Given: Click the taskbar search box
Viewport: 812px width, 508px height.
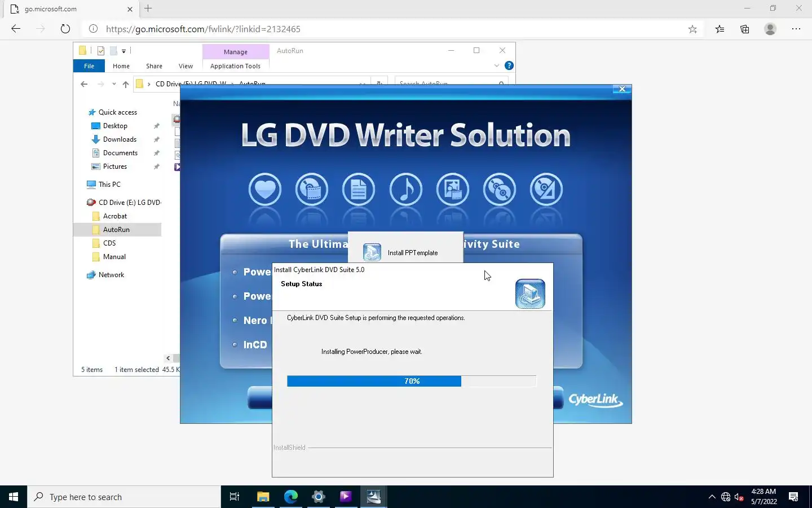Looking at the screenshot, I should [x=124, y=497].
